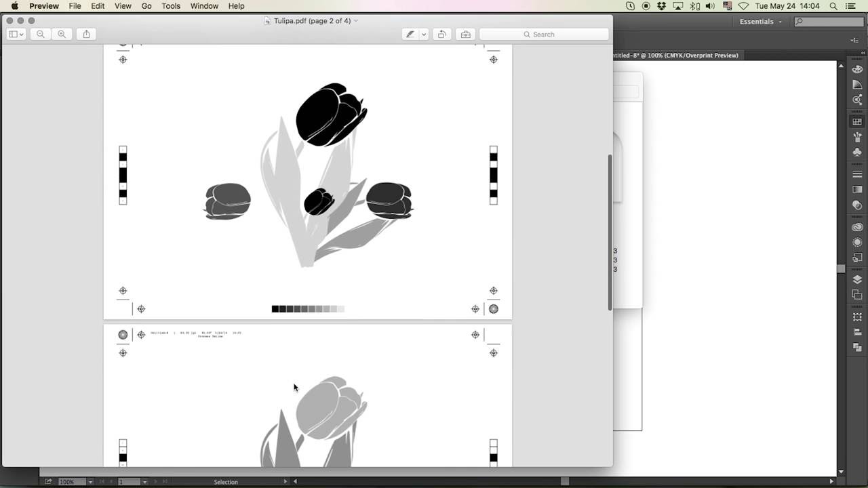Image resolution: width=868 pixels, height=488 pixels.
Task: Open the Window menu
Action: click(204, 6)
